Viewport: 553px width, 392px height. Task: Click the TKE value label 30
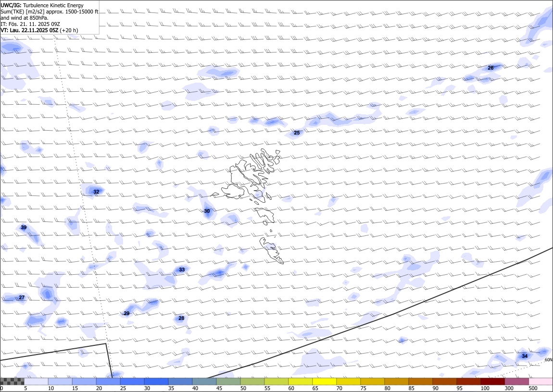[x=207, y=211]
